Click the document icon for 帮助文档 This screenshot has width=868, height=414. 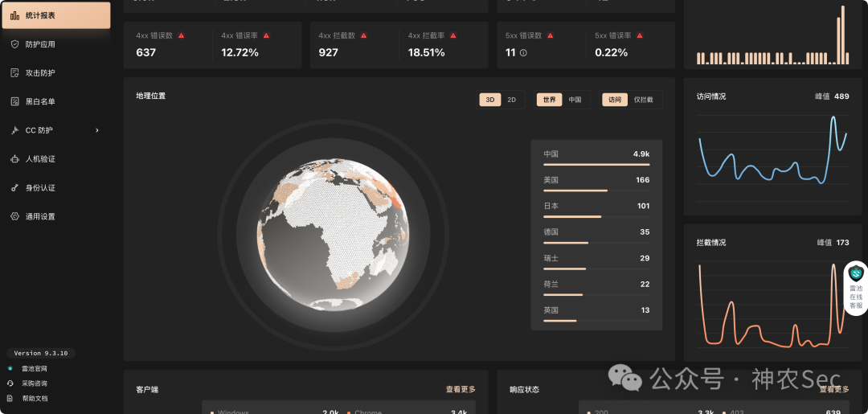tap(10, 398)
